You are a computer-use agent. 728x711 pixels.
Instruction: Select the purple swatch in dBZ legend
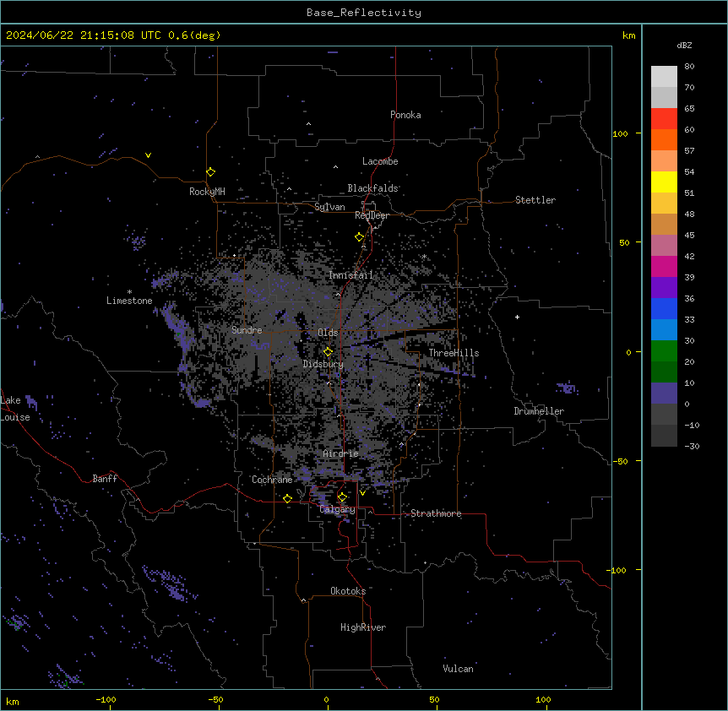pos(664,287)
